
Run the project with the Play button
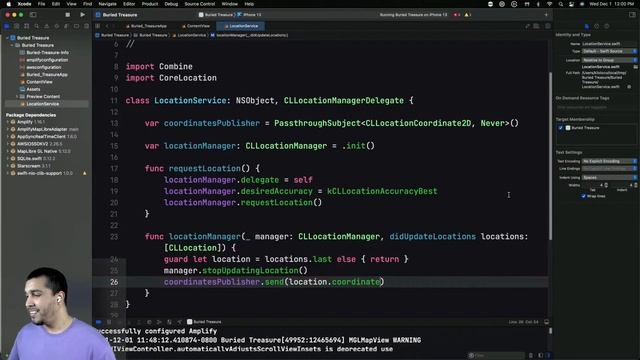(82, 15)
